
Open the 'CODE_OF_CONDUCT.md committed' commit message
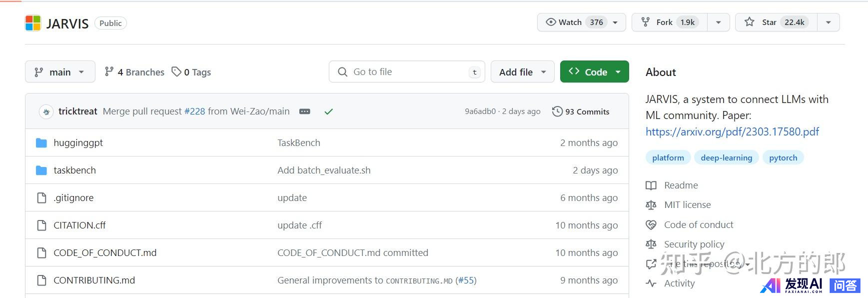click(353, 253)
